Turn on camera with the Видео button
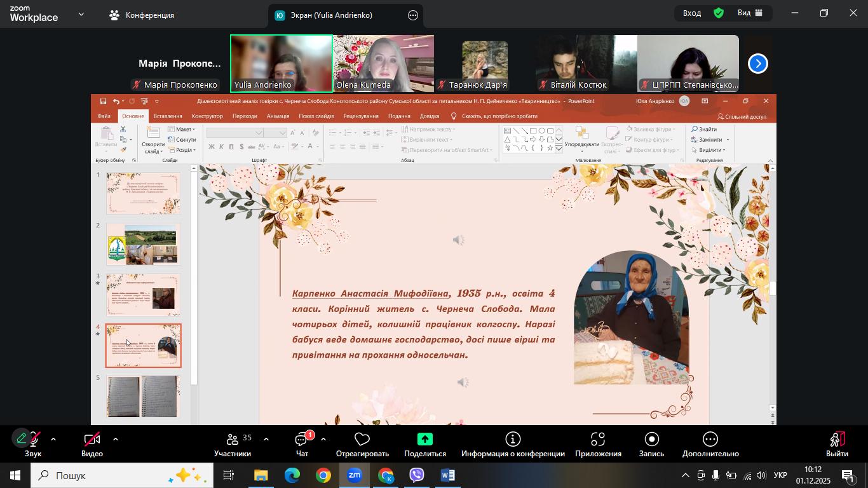 point(92,440)
